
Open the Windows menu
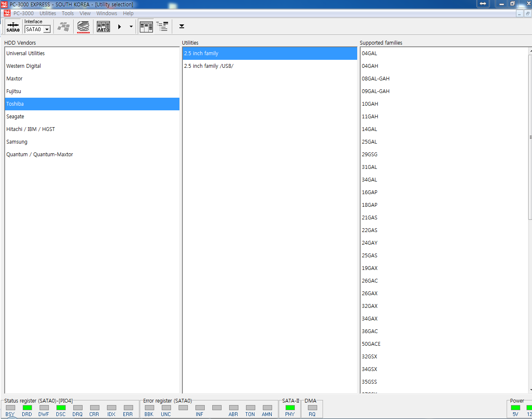coord(107,13)
